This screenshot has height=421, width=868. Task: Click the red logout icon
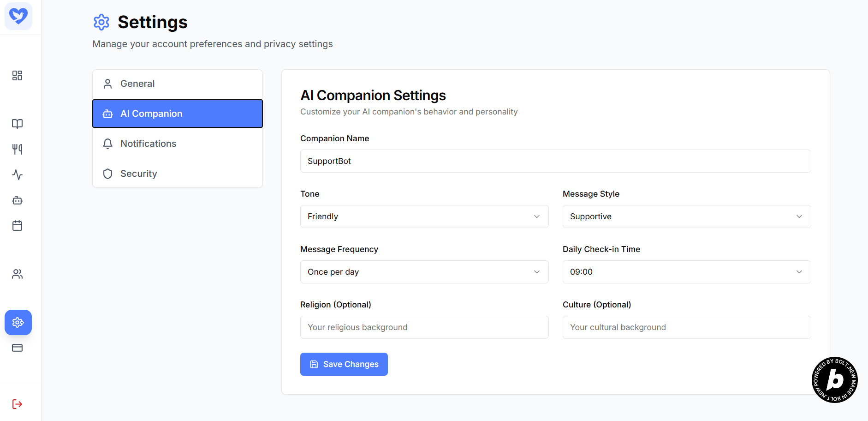[x=18, y=404]
